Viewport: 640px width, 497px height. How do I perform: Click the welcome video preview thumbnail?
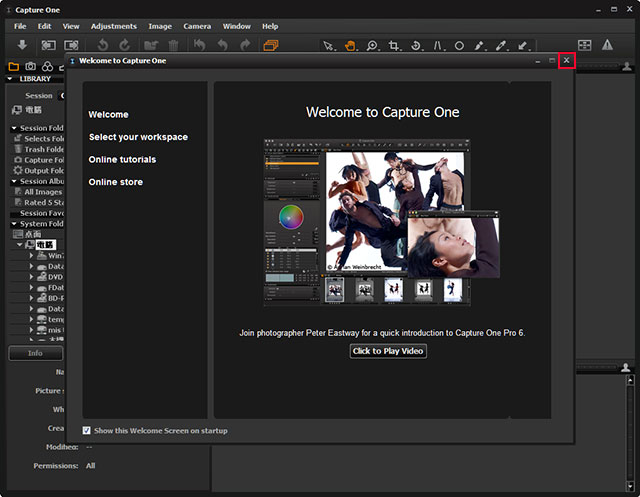pyautogui.click(x=381, y=222)
